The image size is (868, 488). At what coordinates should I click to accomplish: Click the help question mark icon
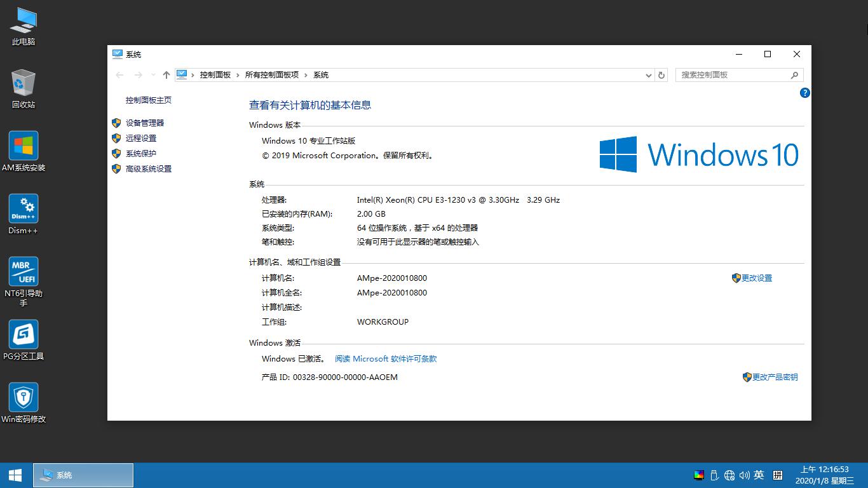pos(804,93)
